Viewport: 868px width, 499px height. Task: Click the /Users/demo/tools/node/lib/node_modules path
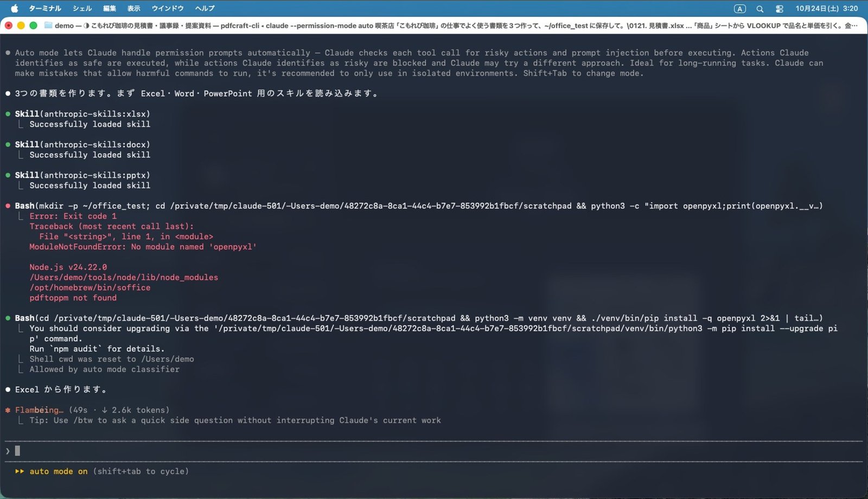124,278
